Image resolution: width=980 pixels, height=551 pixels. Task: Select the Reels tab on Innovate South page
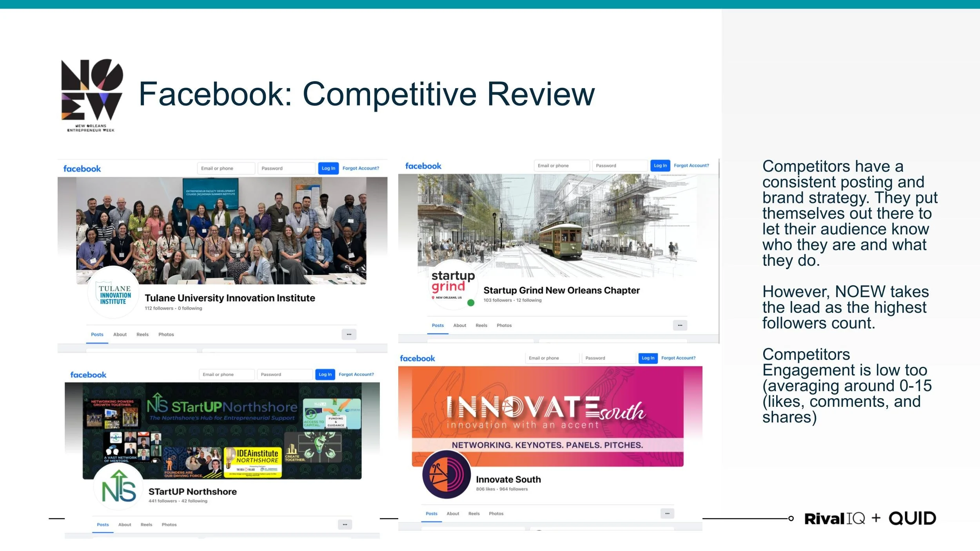click(x=474, y=513)
